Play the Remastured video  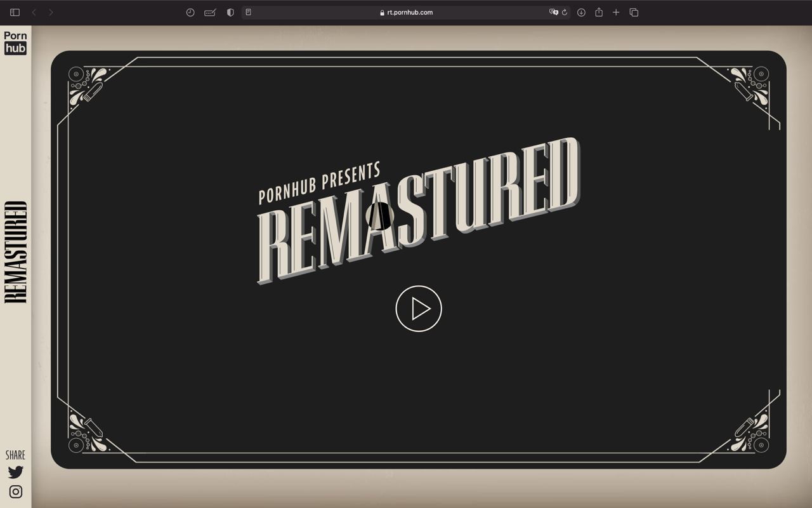pyautogui.click(x=419, y=309)
